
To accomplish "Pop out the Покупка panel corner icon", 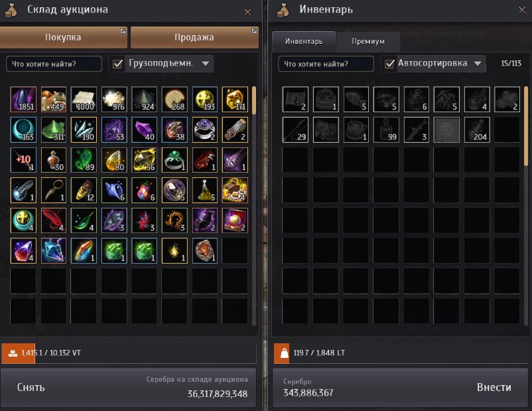I will (123, 31).
